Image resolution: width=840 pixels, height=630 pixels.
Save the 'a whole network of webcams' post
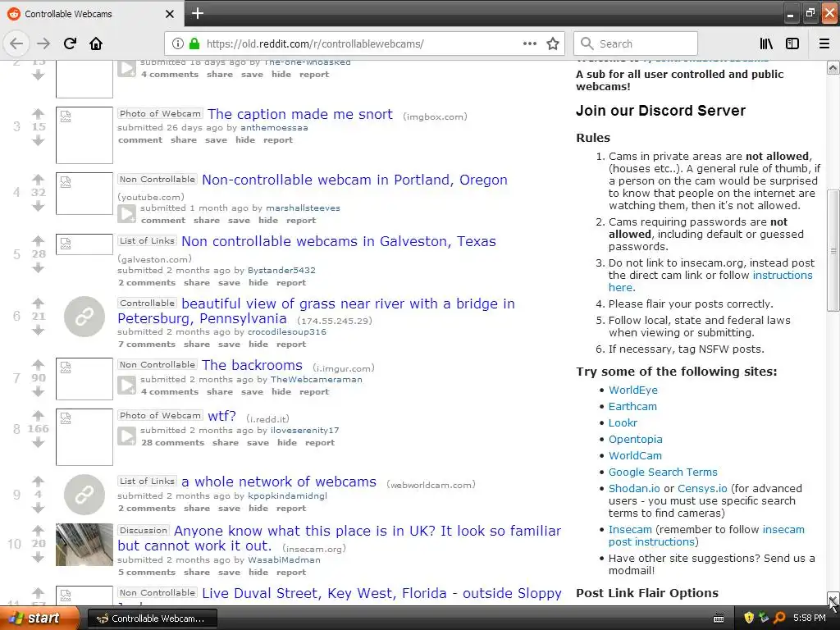click(229, 508)
